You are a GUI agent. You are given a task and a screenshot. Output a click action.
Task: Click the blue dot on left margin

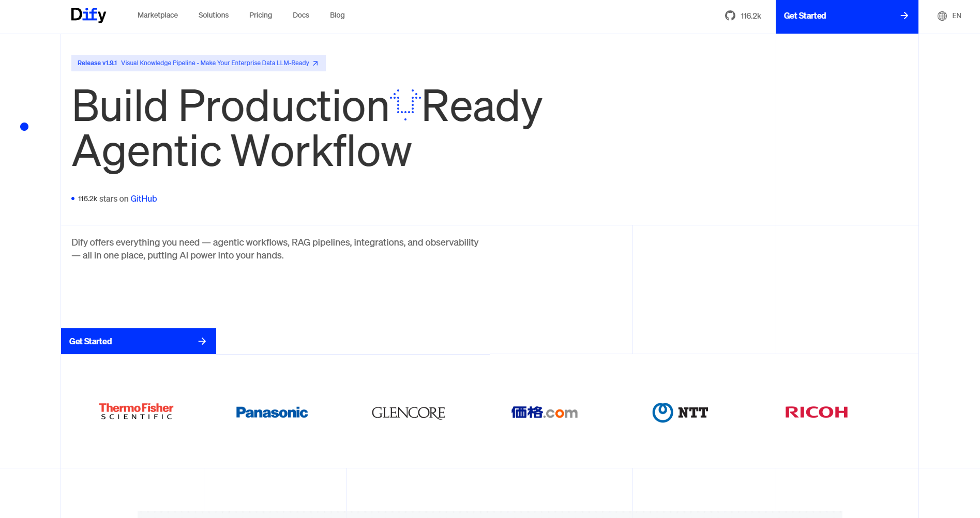click(x=24, y=127)
